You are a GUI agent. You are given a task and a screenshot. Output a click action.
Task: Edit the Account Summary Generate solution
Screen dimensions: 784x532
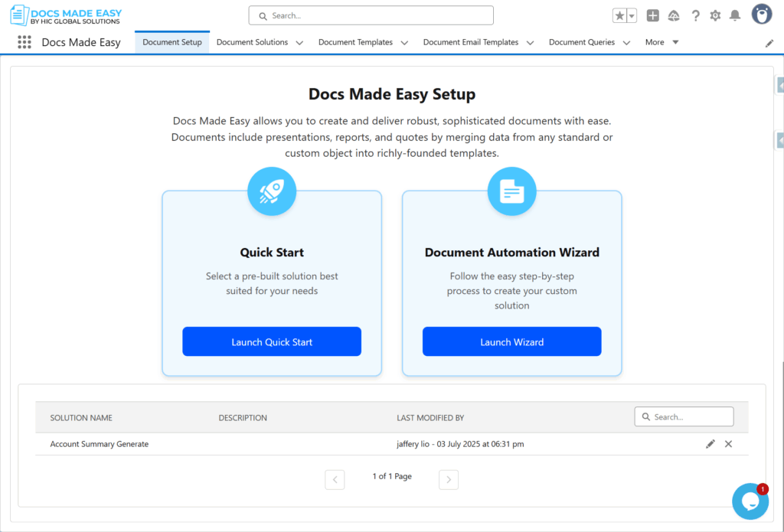click(710, 444)
